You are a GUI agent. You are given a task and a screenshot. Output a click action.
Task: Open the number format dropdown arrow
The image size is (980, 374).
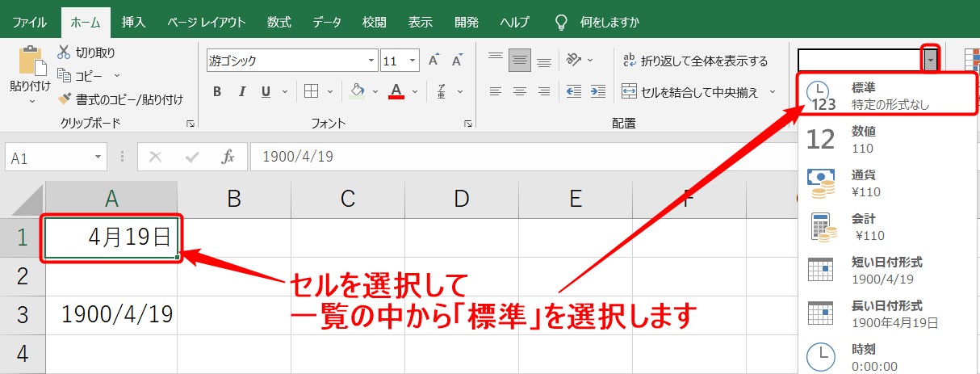(931, 60)
